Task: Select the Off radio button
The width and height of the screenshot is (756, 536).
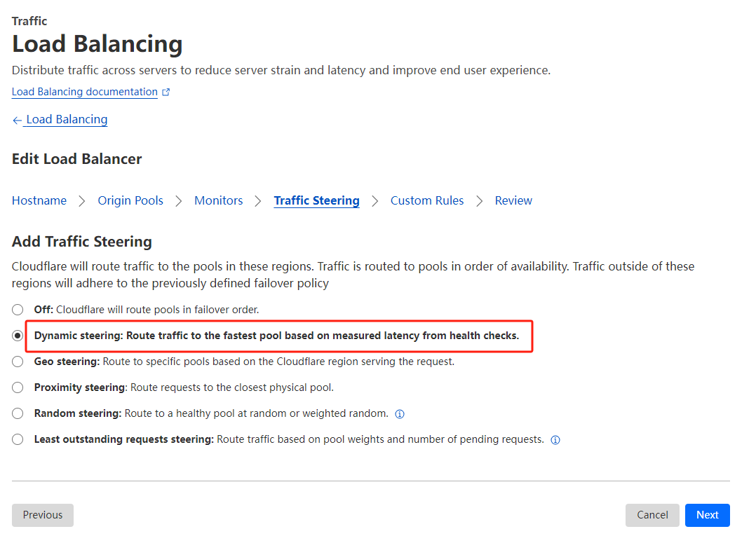Action: tap(18, 310)
